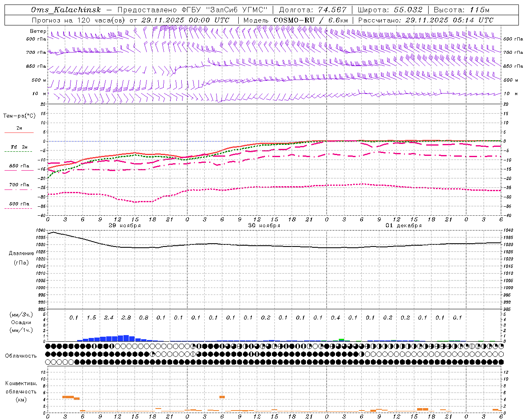
Task: Select the text Широта: 55.032
Action: click(390, 10)
